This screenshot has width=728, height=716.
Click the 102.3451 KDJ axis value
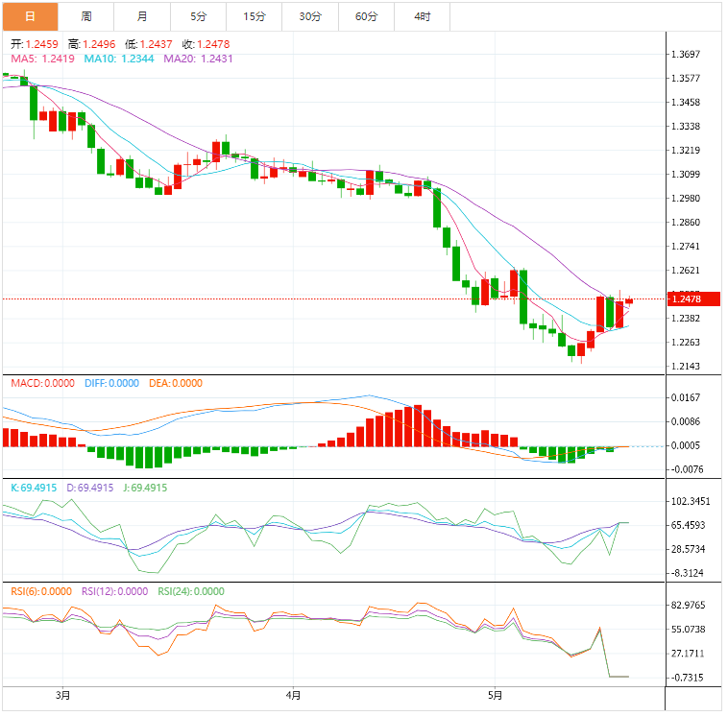pos(691,501)
